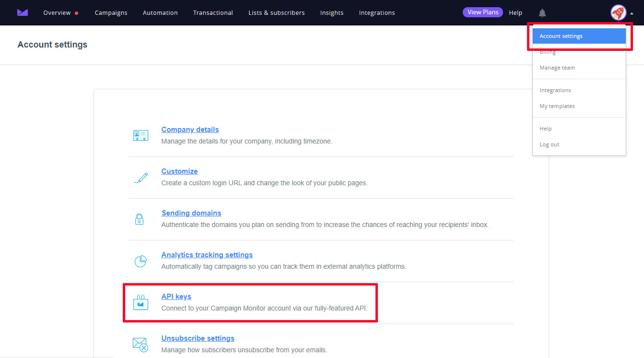Go to Lists & subscribers tab
The width and height of the screenshot is (644, 358).
pyautogui.click(x=276, y=13)
